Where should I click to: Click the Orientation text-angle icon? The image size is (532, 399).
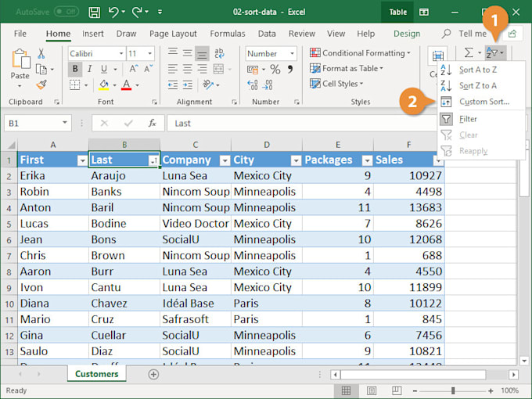tap(207, 84)
